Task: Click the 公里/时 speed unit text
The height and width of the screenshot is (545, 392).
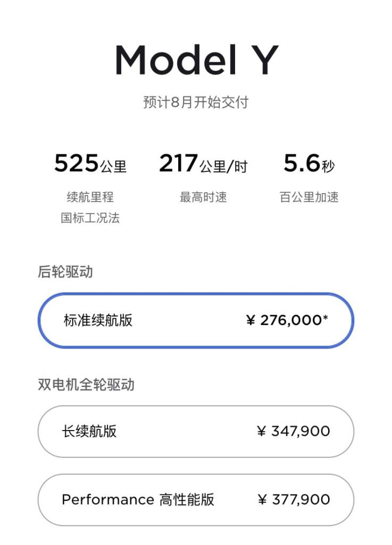Action: click(x=224, y=167)
